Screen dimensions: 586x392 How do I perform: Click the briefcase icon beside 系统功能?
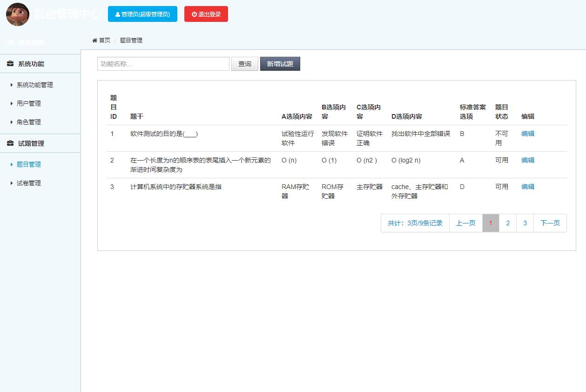click(x=10, y=63)
